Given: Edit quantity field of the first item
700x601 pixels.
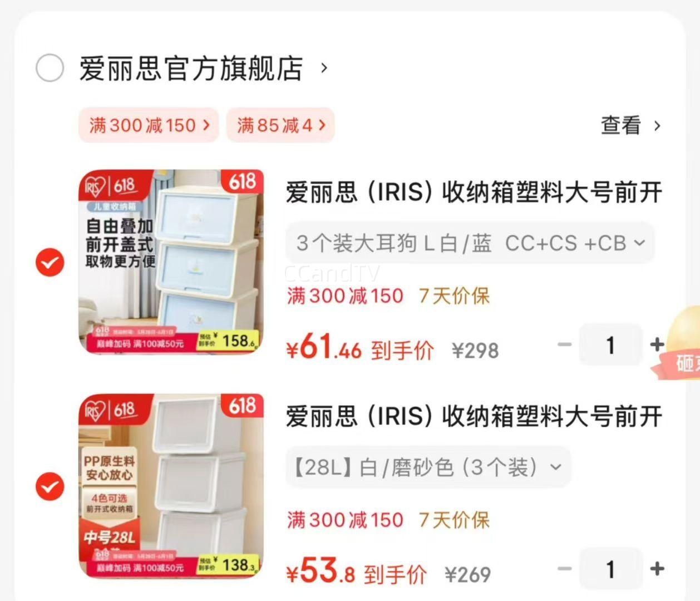Looking at the screenshot, I should click(610, 345).
